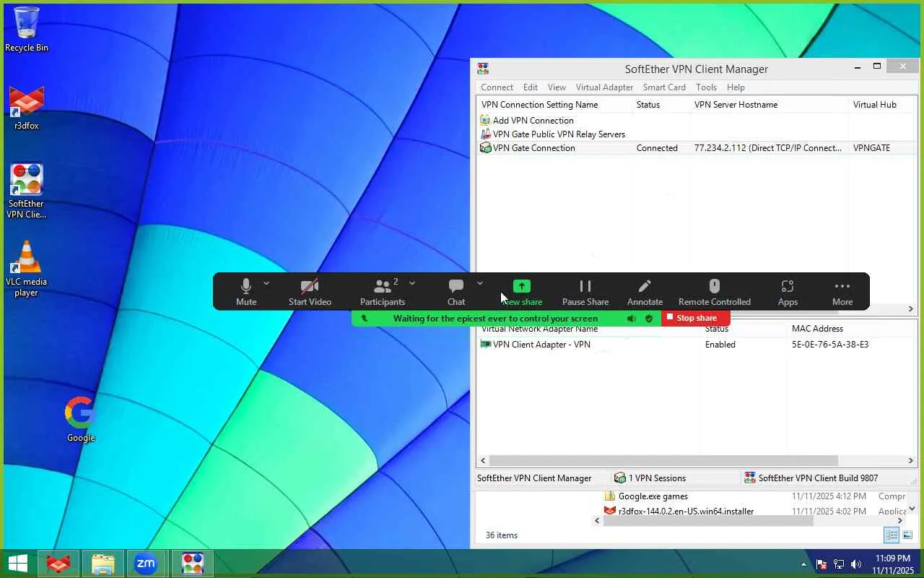Click the phone icon on green share bar

[365, 318]
